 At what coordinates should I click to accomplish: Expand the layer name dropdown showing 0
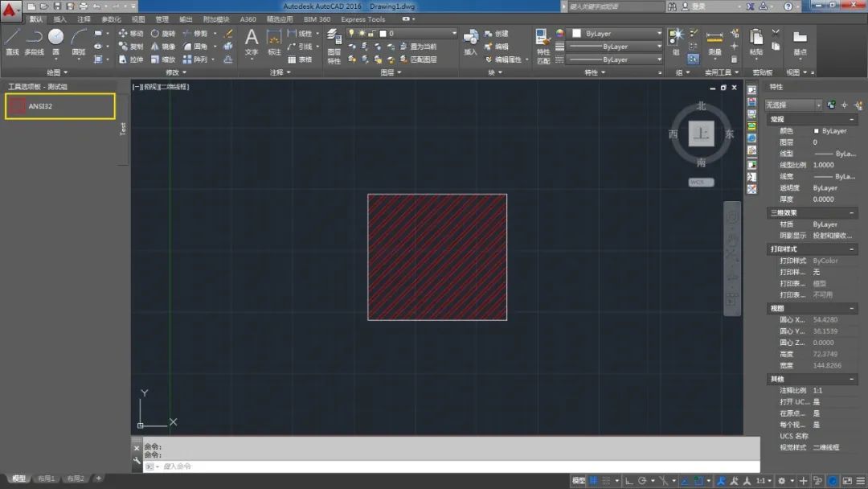click(453, 34)
